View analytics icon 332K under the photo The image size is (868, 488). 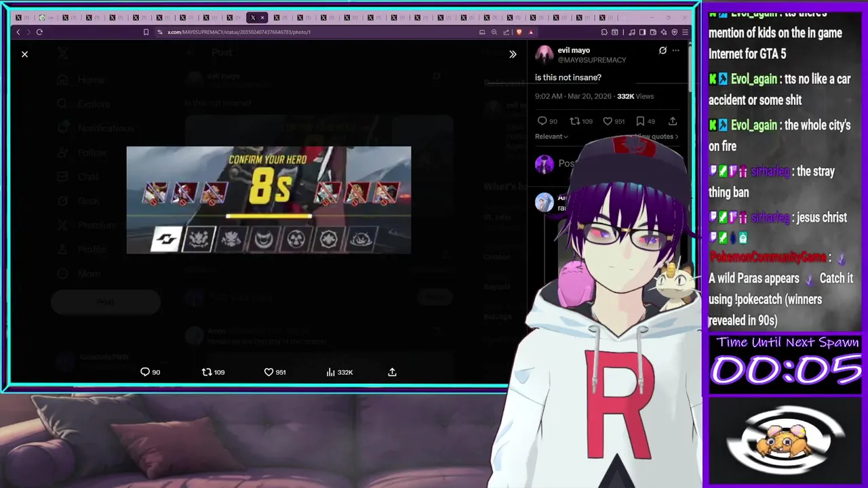click(x=339, y=372)
